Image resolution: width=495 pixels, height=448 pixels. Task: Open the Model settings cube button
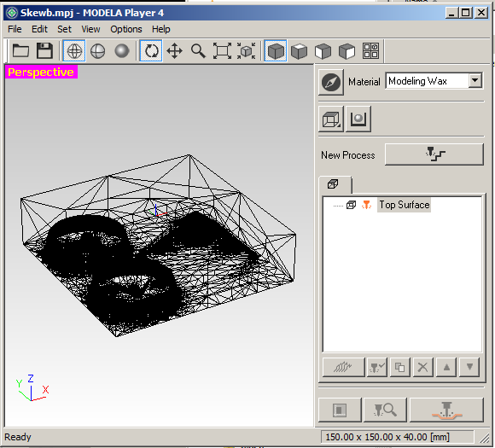point(331,119)
